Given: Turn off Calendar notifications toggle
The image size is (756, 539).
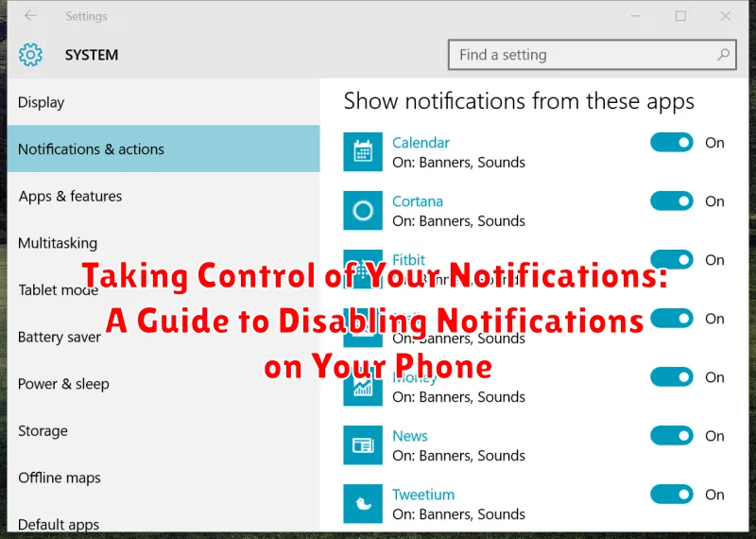Looking at the screenshot, I should [672, 143].
